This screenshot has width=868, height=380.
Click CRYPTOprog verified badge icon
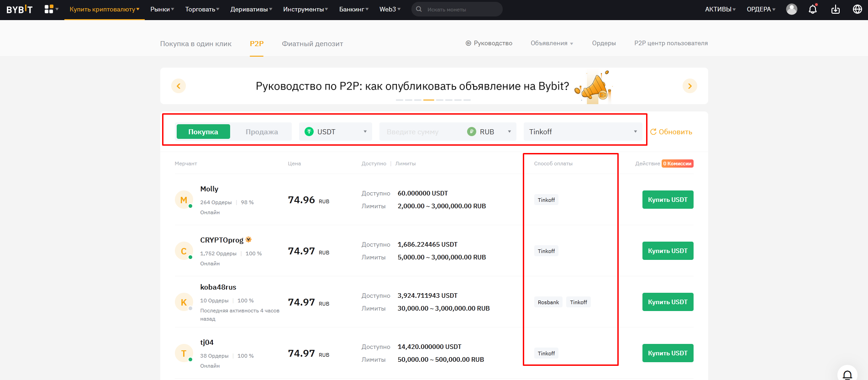point(249,239)
